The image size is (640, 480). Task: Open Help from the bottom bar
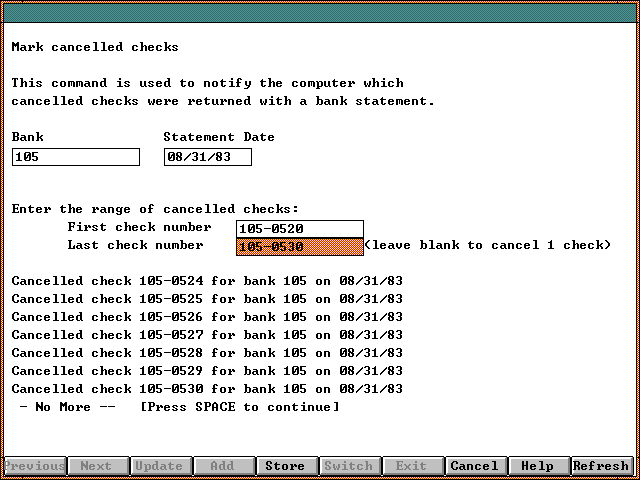[x=537, y=466]
